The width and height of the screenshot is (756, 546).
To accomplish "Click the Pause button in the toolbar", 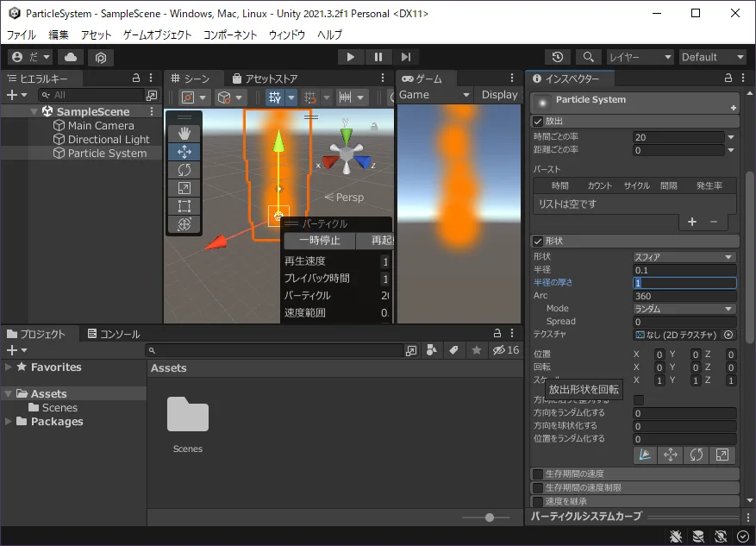I will coord(378,57).
